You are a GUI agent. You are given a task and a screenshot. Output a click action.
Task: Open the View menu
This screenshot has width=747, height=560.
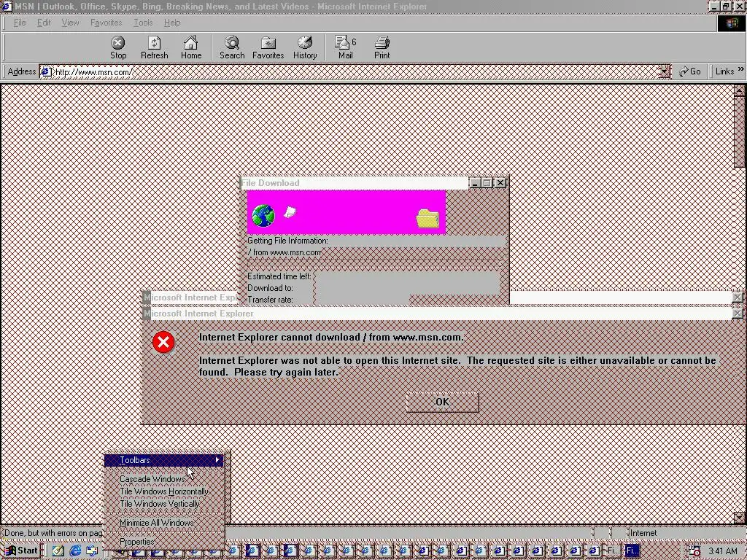tap(70, 23)
